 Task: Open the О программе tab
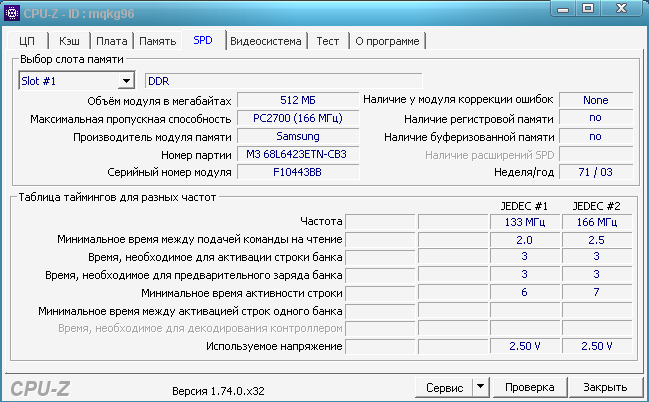[386, 41]
